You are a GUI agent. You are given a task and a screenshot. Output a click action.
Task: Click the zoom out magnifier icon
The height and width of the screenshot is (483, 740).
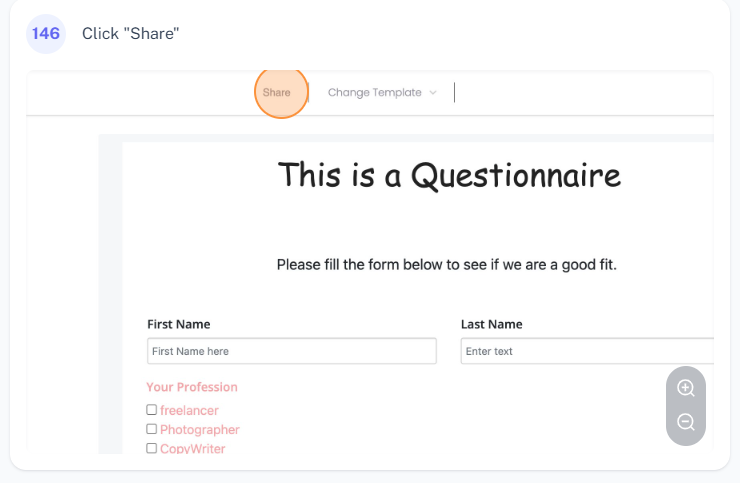point(686,422)
